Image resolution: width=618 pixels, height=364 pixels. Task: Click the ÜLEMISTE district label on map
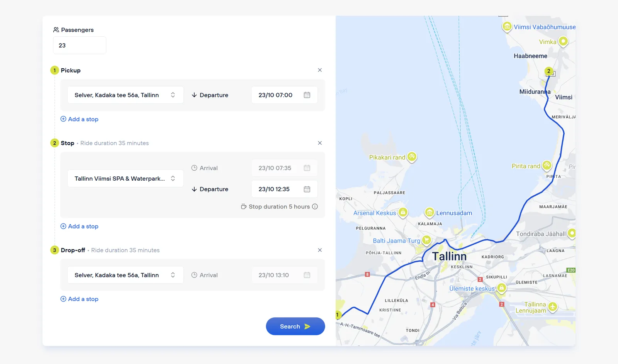pyautogui.click(x=526, y=282)
